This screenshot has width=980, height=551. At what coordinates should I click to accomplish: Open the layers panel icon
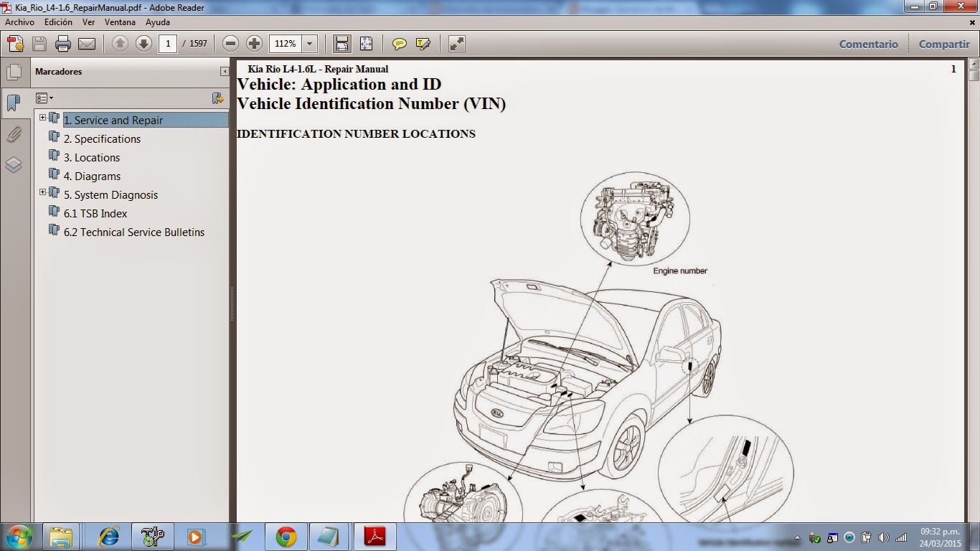point(13,165)
